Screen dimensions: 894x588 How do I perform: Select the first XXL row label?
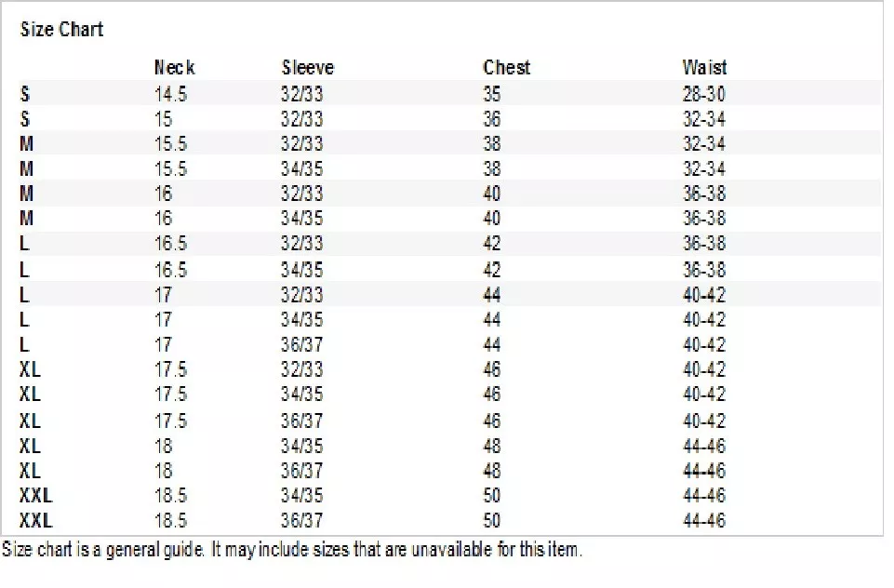pos(36,495)
